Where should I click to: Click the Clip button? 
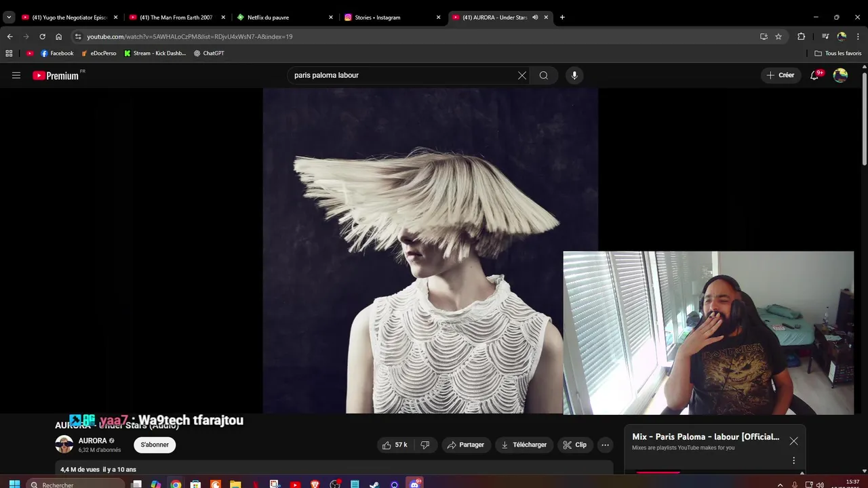click(x=575, y=445)
